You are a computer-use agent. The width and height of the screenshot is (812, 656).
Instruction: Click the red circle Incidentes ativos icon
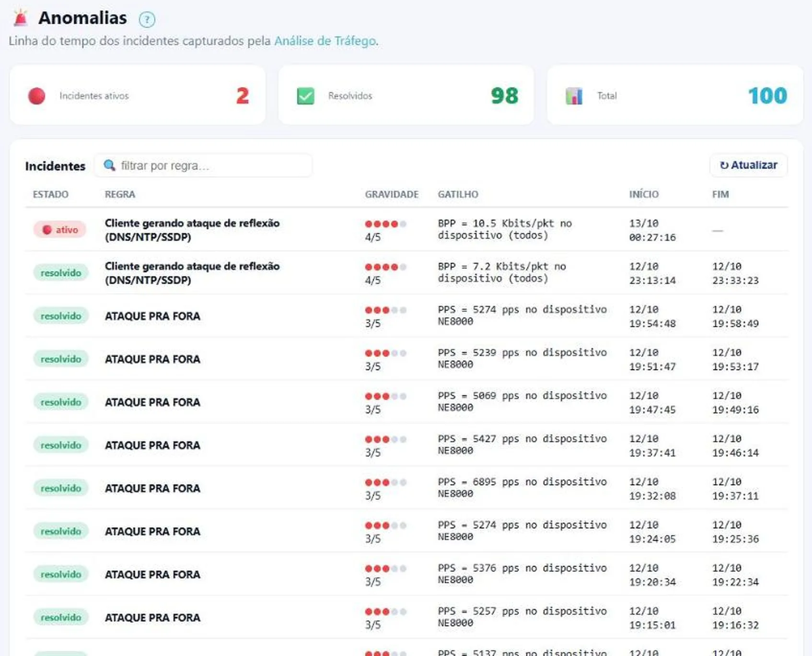coord(36,96)
